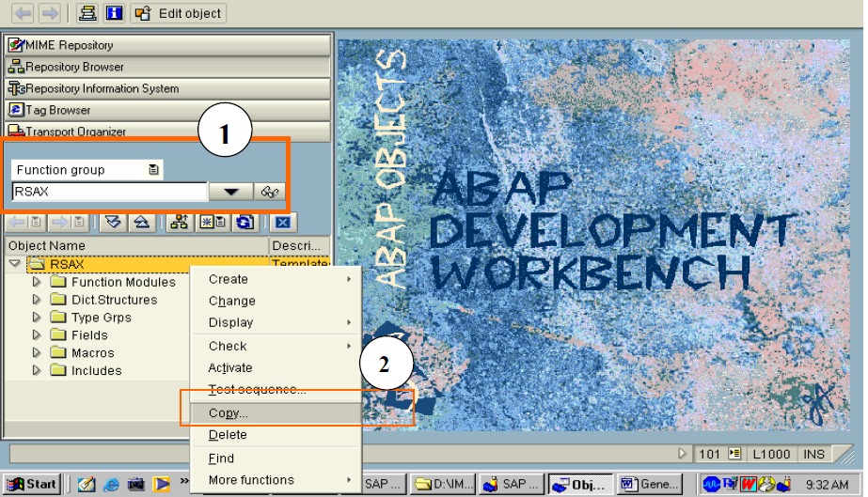Viewport: 868px width, 497px height.
Task: Click the Collapse all nodes icon
Action: pos(142,223)
